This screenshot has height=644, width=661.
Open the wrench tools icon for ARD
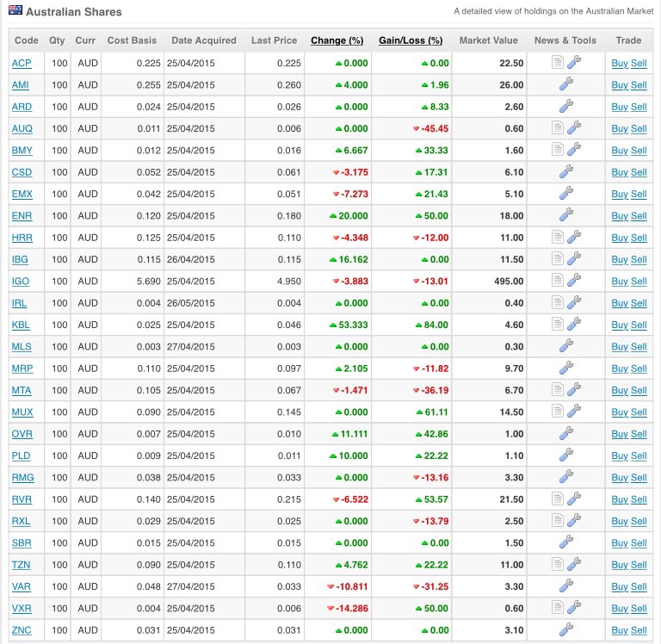pos(566,106)
